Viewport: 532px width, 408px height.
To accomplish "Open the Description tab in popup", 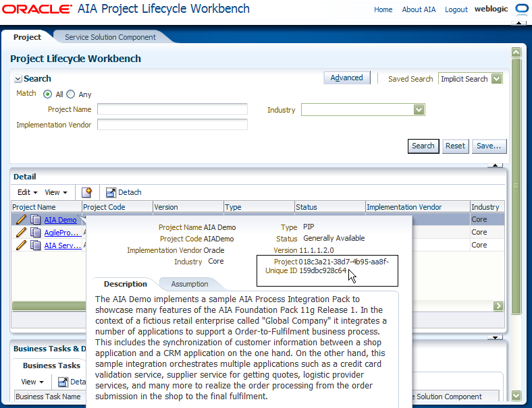I will pyautogui.click(x=126, y=284).
